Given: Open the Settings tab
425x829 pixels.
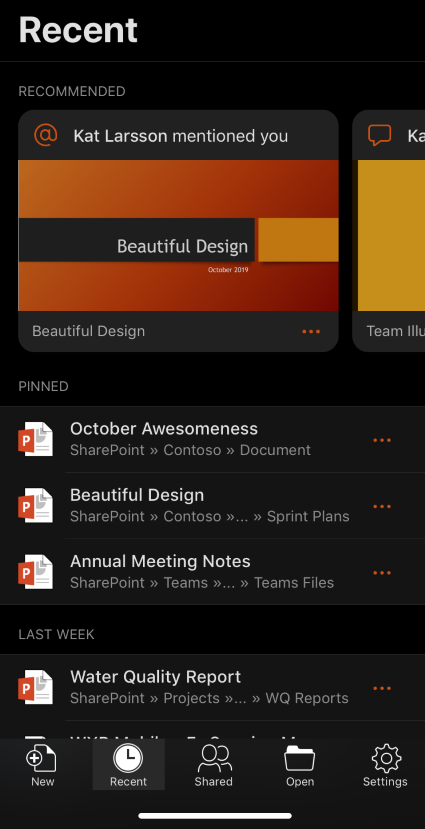Looking at the screenshot, I should (385, 765).
